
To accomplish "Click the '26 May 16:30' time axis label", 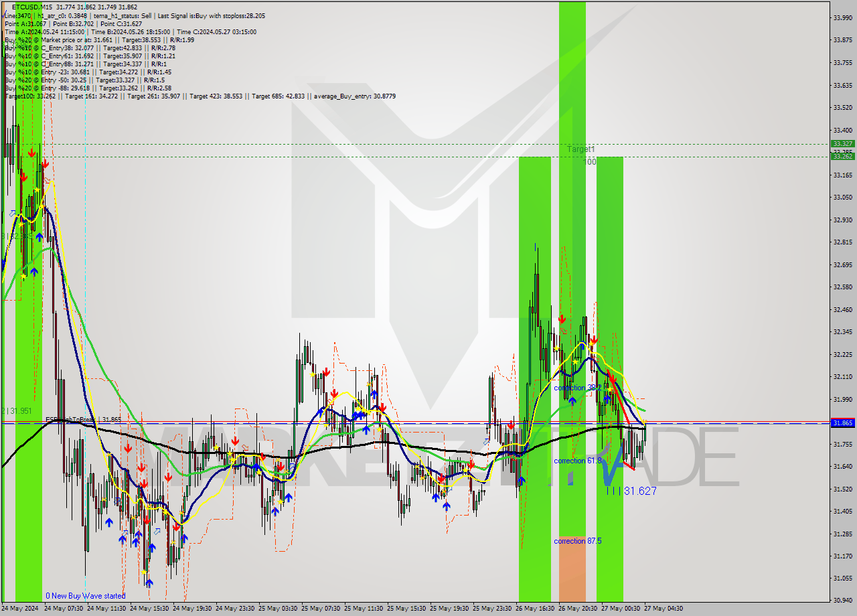I will [x=534, y=609].
